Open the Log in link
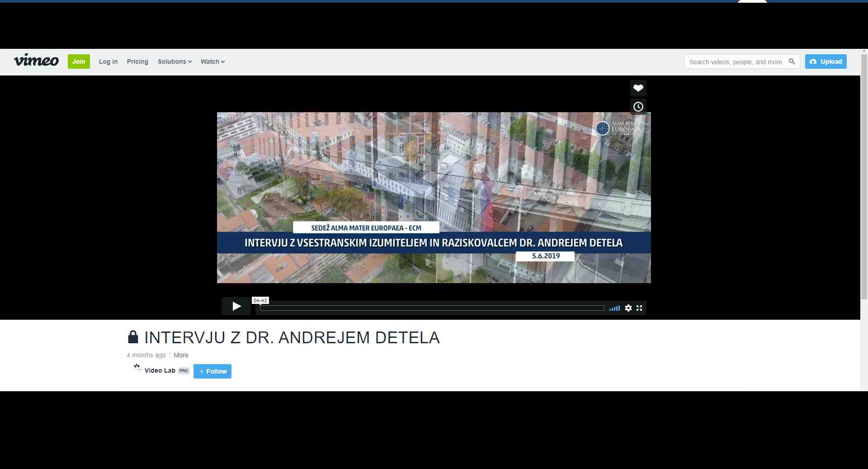Screen dimensions: 868x469 108,62
